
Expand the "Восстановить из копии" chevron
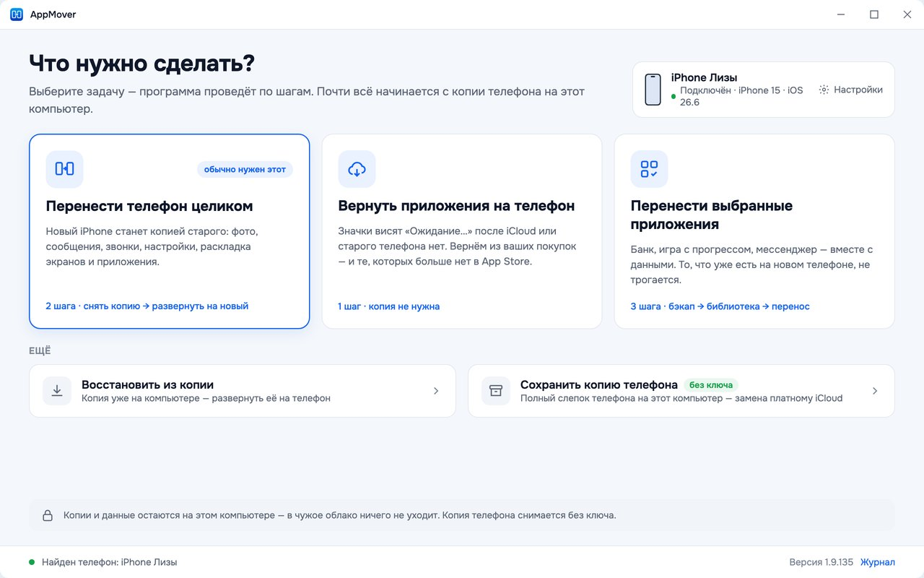(x=436, y=391)
